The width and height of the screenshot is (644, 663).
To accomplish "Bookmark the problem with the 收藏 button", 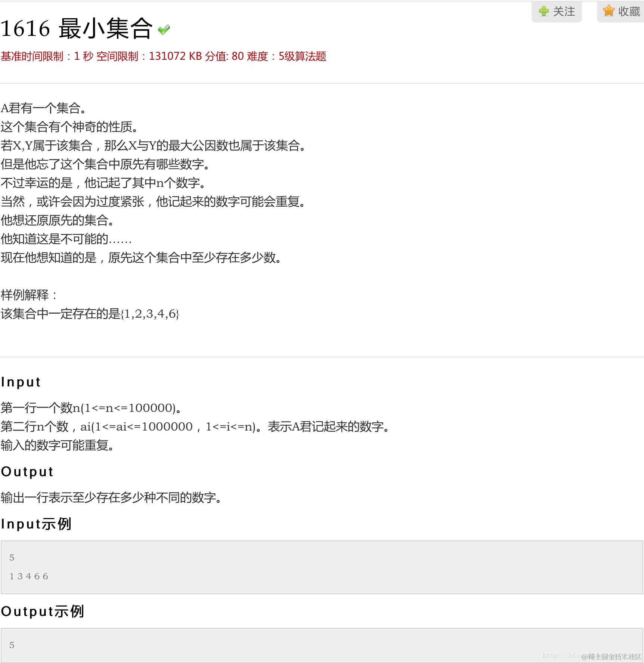I will (x=620, y=12).
